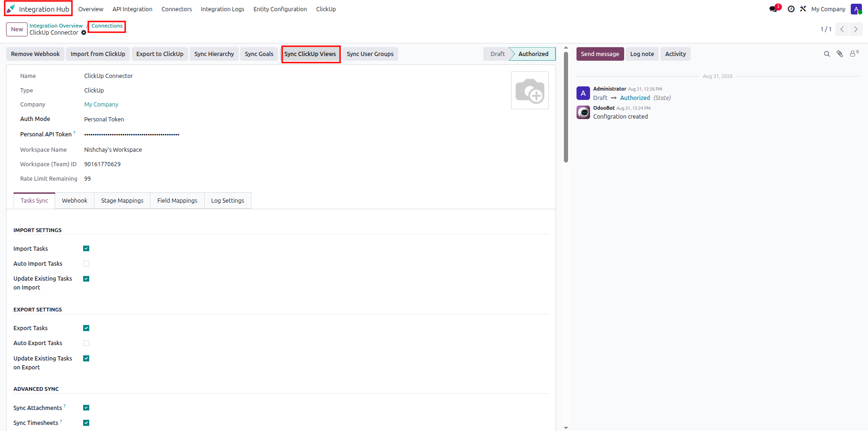Open the My Company switcher dropdown
This screenshot has height=431, width=868.
pos(828,9)
